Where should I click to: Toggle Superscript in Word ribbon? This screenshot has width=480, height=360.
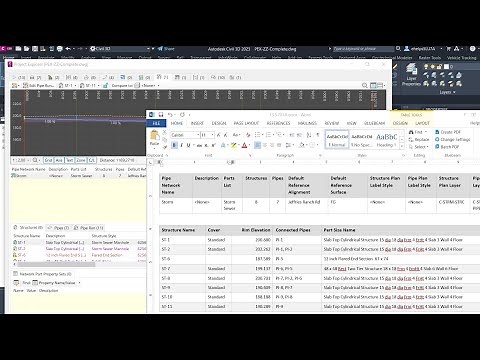click(x=214, y=145)
